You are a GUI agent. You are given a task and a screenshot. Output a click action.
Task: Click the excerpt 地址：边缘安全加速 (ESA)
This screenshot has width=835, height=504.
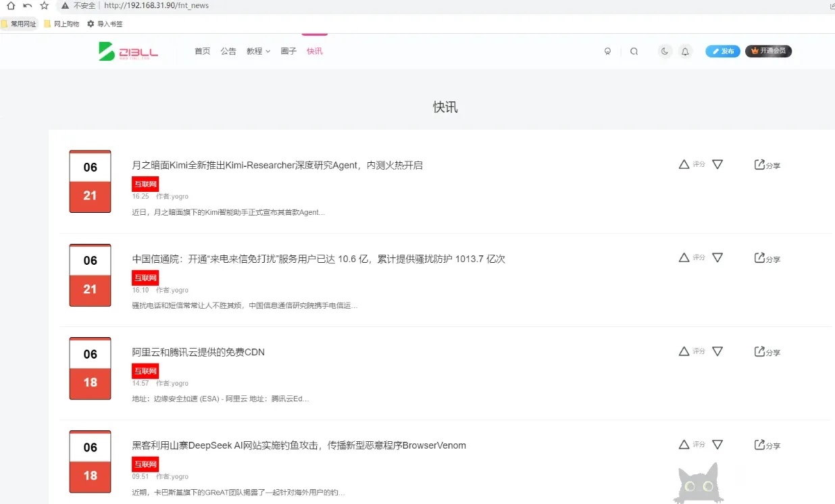pos(220,399)
